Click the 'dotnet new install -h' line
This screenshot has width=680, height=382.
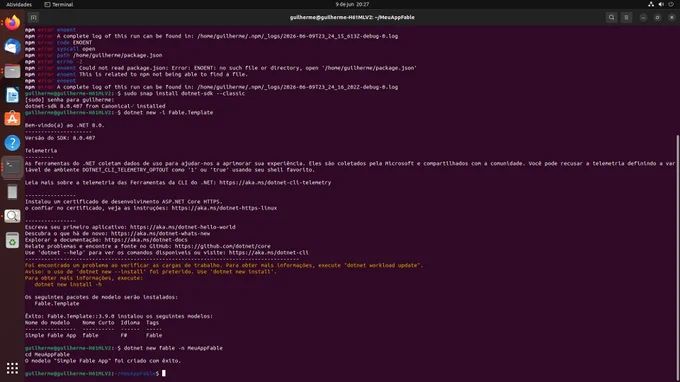[x=68, y=284]
